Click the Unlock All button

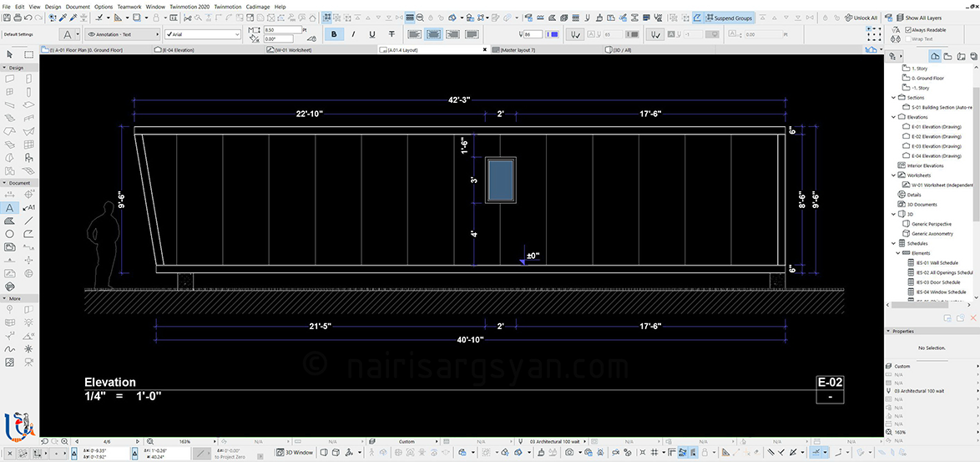[861, 18]
